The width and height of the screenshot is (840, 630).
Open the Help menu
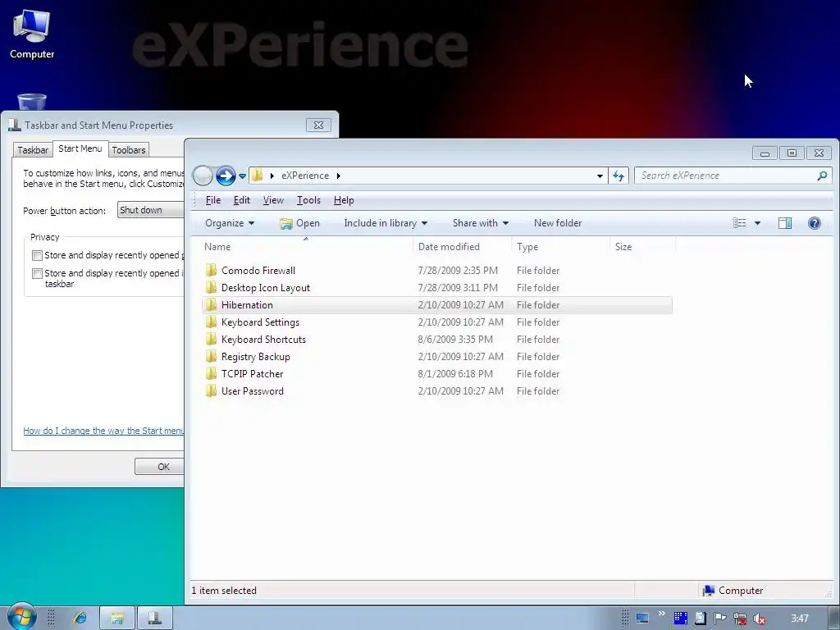coord(344,200)
